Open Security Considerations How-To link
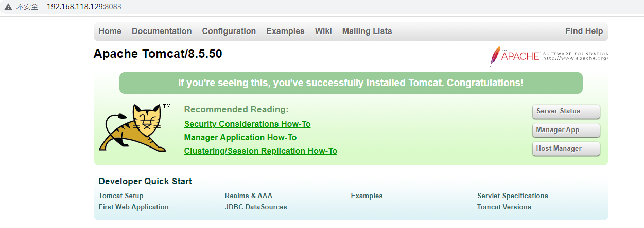This screenshot has height=228, width=644. tap(248, 124)
